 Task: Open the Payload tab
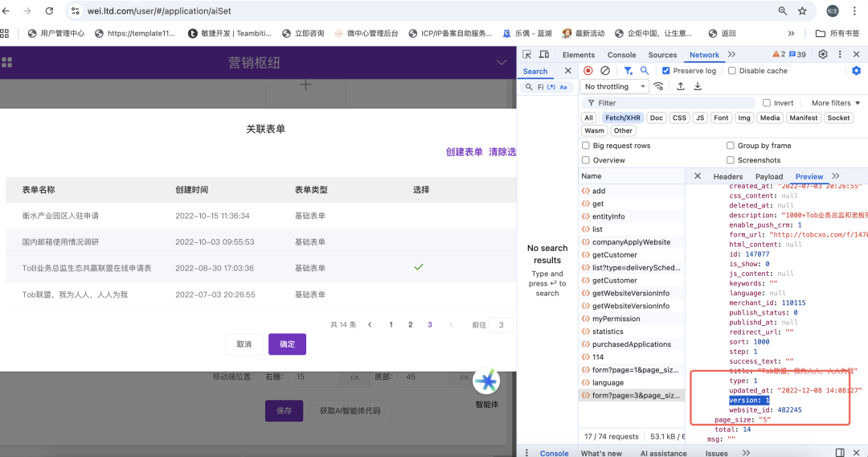(x=768, y=176)
